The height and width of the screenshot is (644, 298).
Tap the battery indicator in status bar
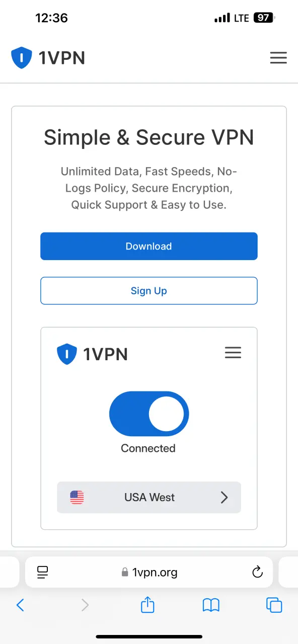(x=264, y=18)
